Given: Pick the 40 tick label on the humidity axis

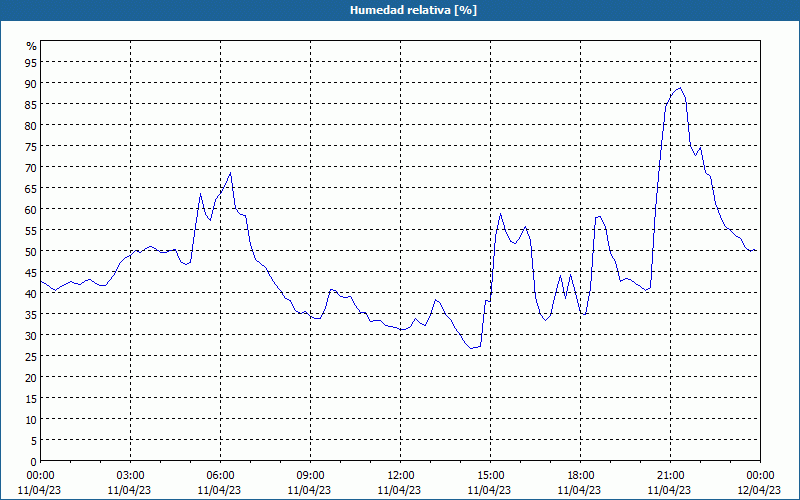Looking at the screenshot, I should click(x=31, y=293).
